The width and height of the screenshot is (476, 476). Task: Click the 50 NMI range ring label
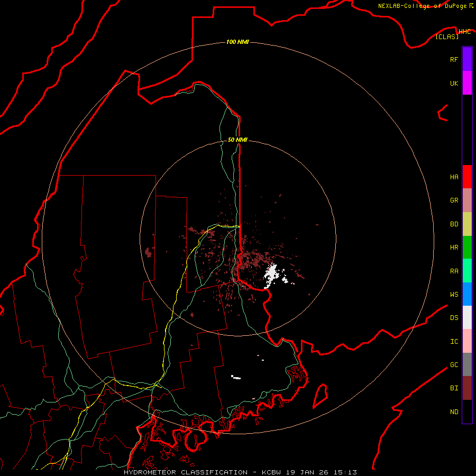click(x=237, y=140)
